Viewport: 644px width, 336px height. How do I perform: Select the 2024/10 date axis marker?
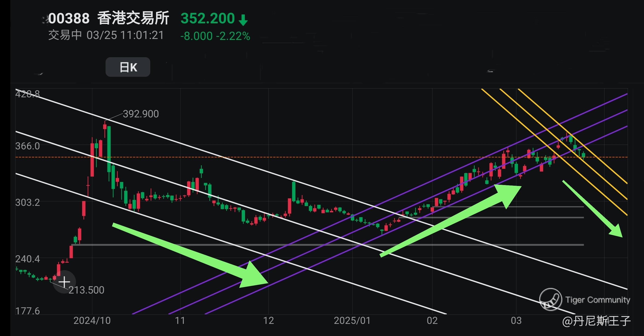[x=92, y=320]
